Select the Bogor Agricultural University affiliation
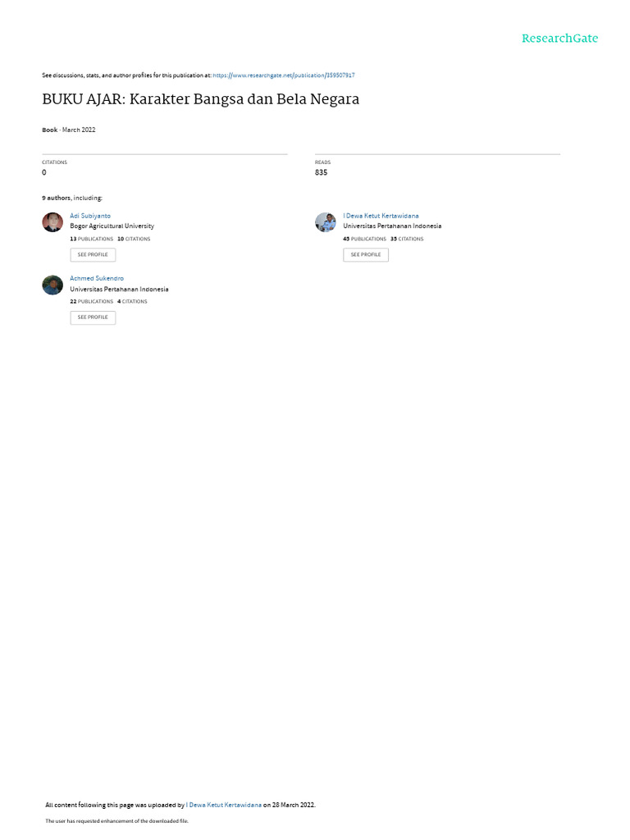630x840 pixels. [x=112, y=226]
